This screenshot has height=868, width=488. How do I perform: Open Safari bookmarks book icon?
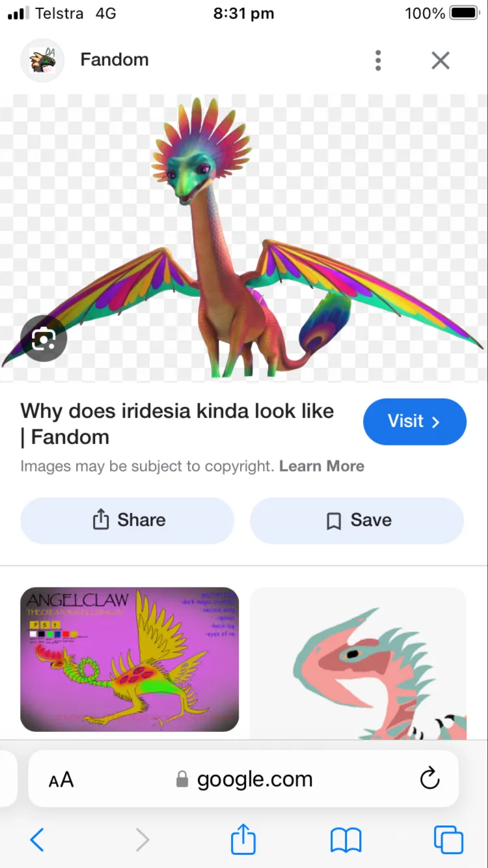[x=346, y=839]
